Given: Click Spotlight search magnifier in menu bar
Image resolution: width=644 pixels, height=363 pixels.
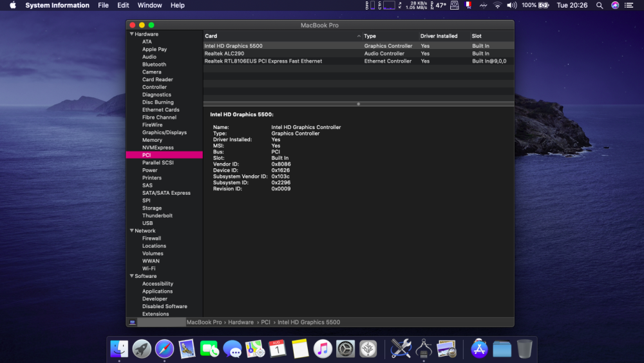Looking at the screenshot, I should pos(600,5).
